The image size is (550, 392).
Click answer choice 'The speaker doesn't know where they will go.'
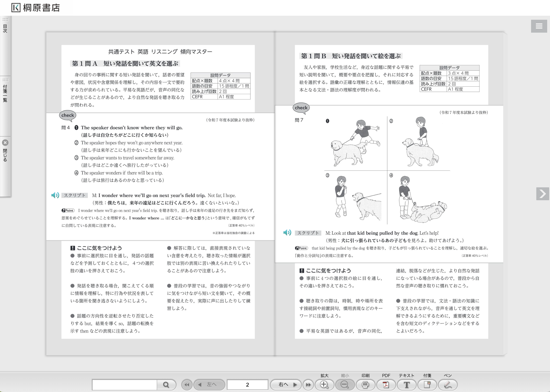pos(132,128)
